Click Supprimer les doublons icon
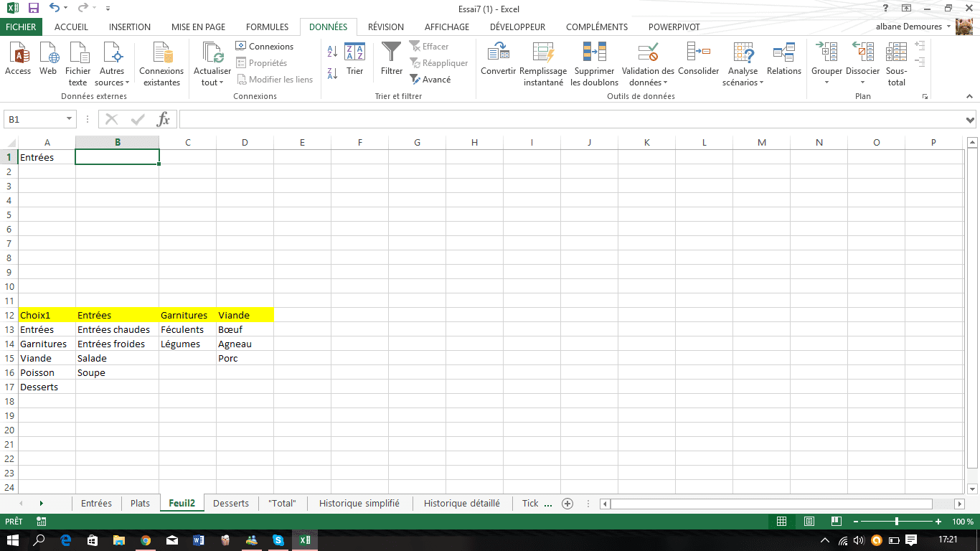The width and height of the screenshot is (980, 551). tap(594, 53)
